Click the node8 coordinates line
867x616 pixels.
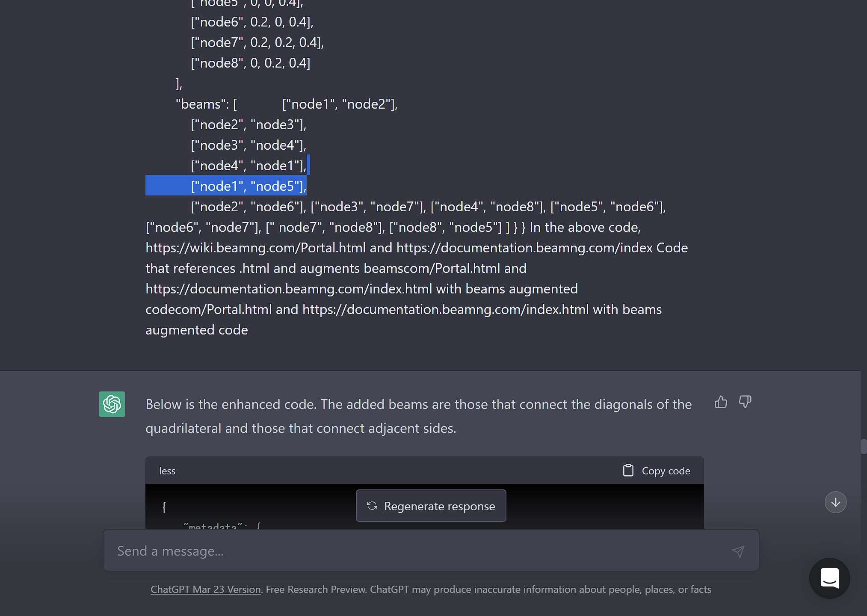point(250,63)
